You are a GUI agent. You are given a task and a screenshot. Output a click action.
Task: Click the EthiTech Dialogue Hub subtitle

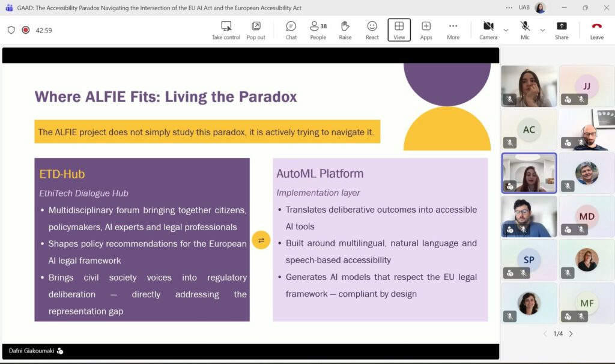pyautogui.click(x=83, y=193)
